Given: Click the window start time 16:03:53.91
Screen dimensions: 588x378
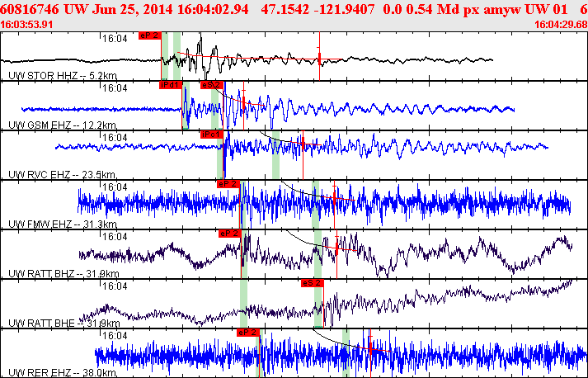Looking at the screenshot, I should pyautogui.click(x=26, y=25).
